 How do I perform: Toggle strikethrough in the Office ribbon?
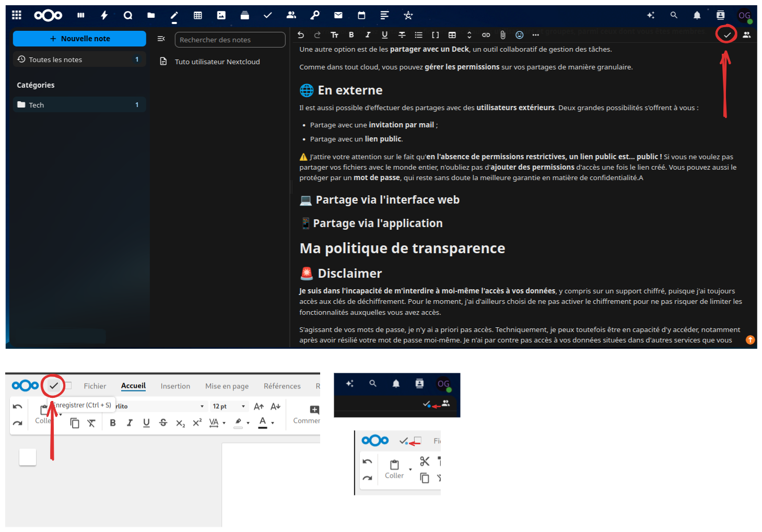pos(163,423)
